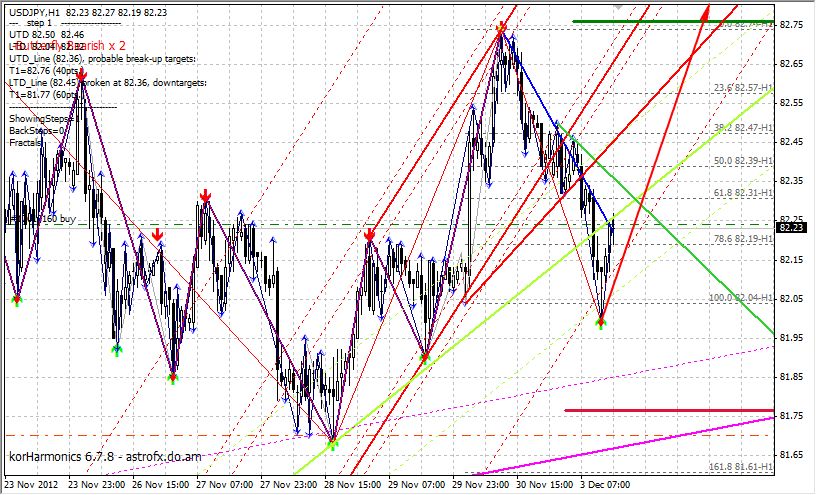Viewport: 816px width, 495px height.
Task: Click the arrowhead of the thick red projection arrow
Action: pyautogui.click(x=705, y=13)
